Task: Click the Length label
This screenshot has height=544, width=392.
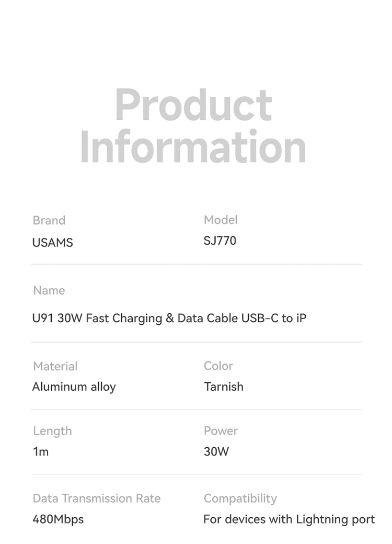Action: click(x=52, y=431)
